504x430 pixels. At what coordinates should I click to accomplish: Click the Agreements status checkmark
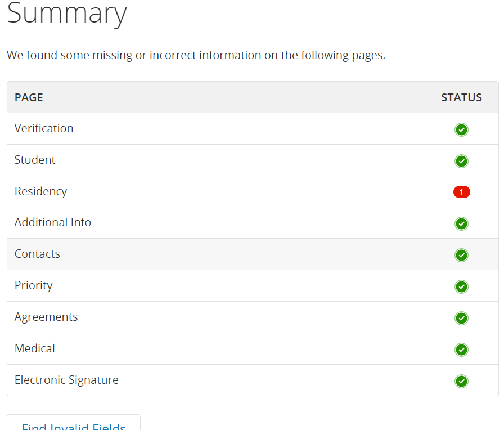461,319
